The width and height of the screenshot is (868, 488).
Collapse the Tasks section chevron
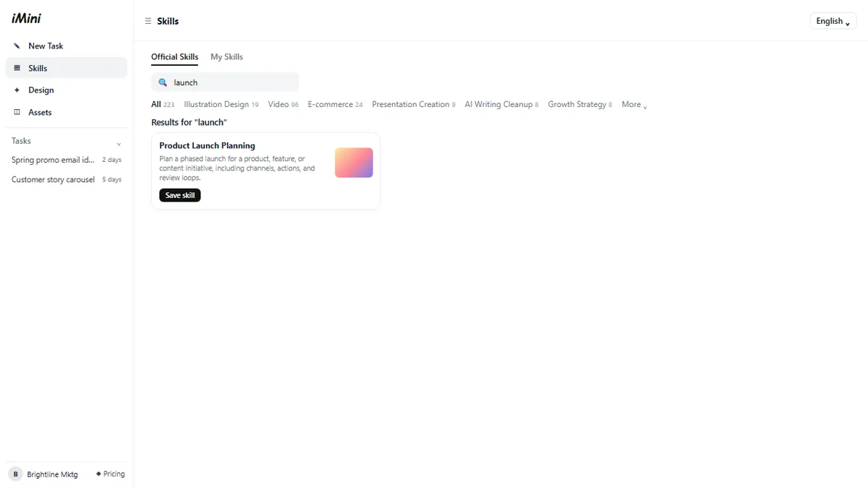click(119, 143)
